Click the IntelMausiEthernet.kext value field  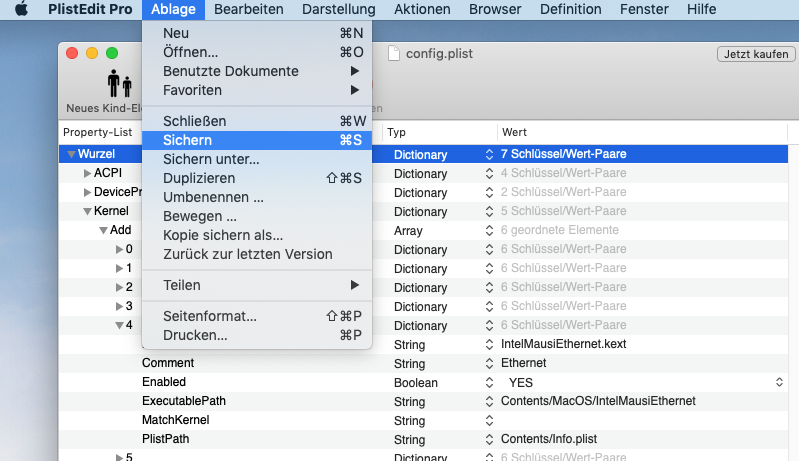coord(563,345)
